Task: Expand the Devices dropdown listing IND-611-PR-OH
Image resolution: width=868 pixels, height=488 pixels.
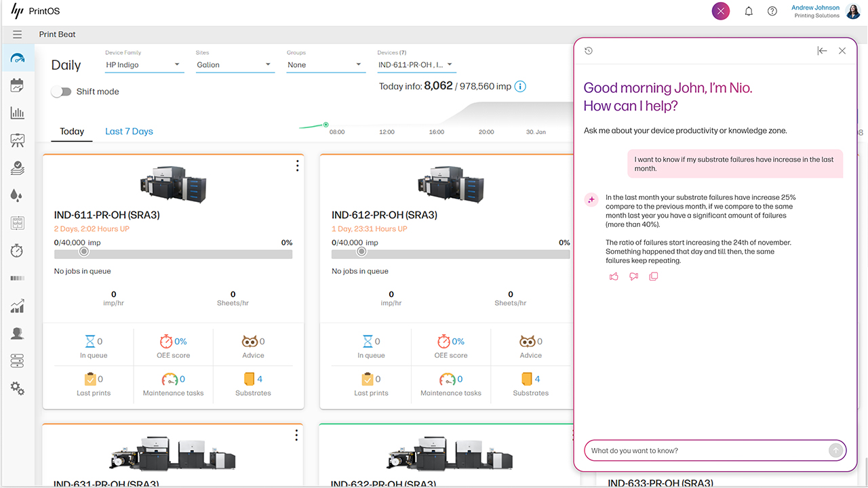Action: coord(416,64)
